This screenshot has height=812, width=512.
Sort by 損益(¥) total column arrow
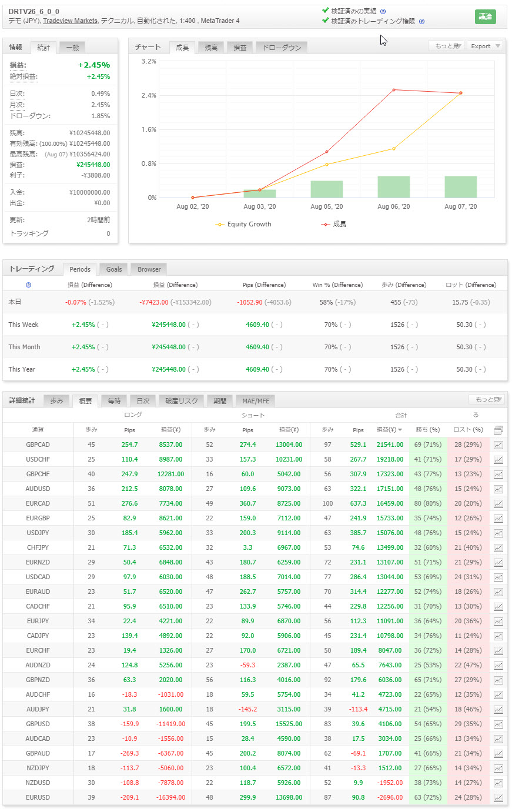click(400, 430)
